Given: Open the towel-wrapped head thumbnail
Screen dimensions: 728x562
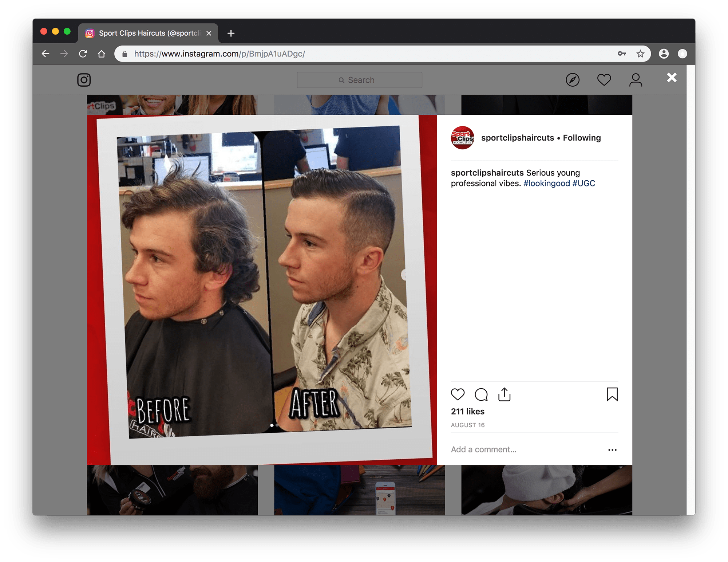Looking at the screenshot, I should [x=547, y=490].
